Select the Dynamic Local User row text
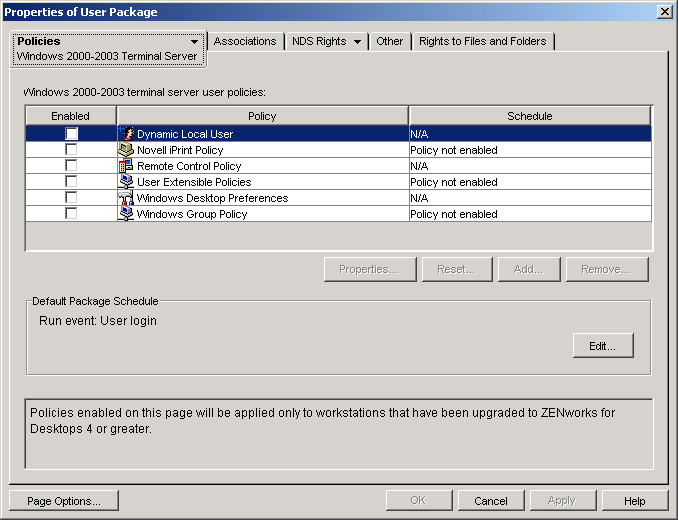Screen dimensions: 678x520 (x=185, y=134)
